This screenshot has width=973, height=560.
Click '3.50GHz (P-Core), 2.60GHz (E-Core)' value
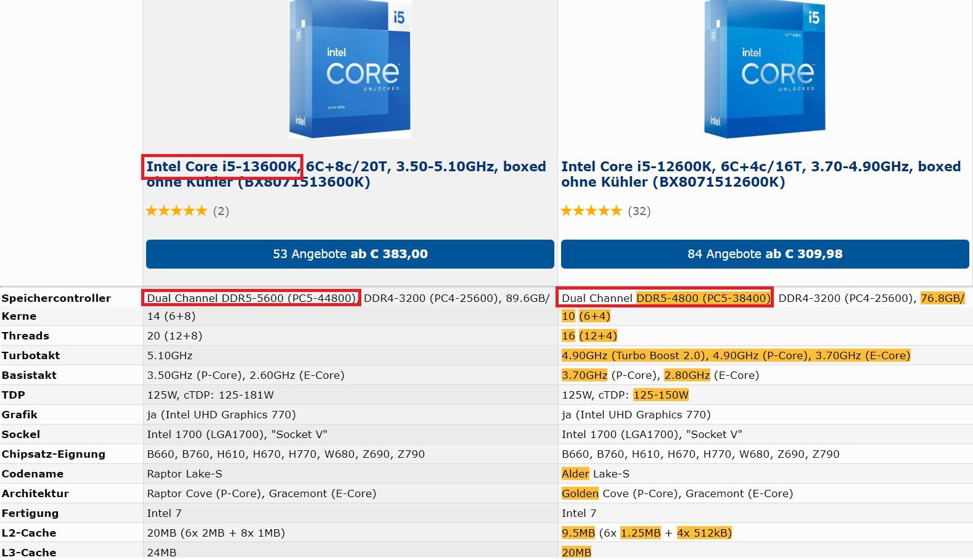(245, 375)
